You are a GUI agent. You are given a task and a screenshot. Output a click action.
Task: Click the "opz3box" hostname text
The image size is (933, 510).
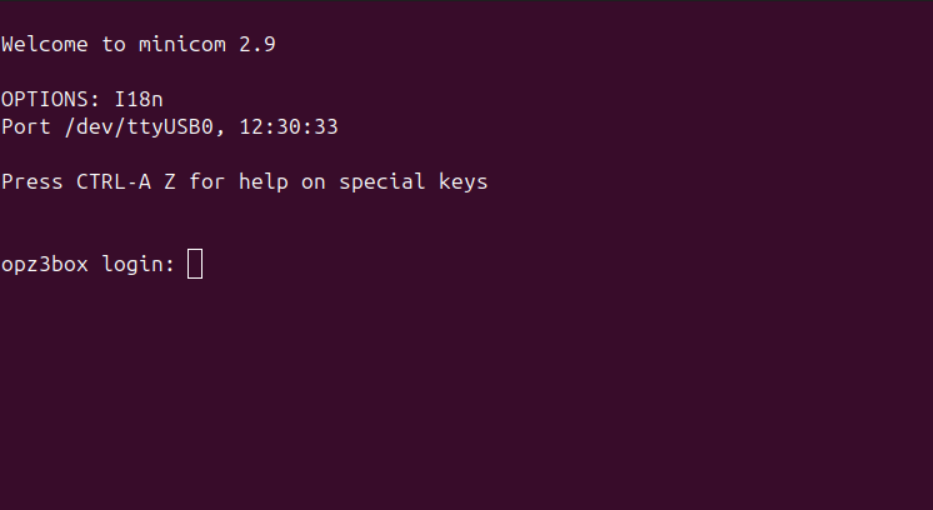45,264
